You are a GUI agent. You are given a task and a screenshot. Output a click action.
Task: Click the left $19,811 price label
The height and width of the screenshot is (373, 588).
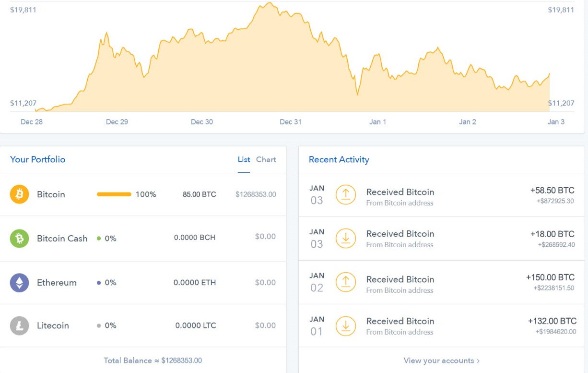pyautogui.click(x=23, y=10)
